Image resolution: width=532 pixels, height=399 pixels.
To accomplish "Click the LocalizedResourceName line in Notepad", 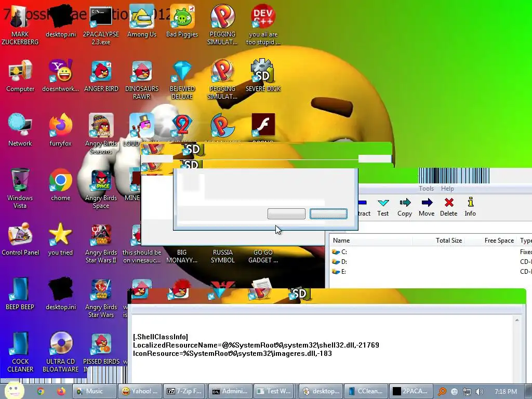I will point(256,345).
